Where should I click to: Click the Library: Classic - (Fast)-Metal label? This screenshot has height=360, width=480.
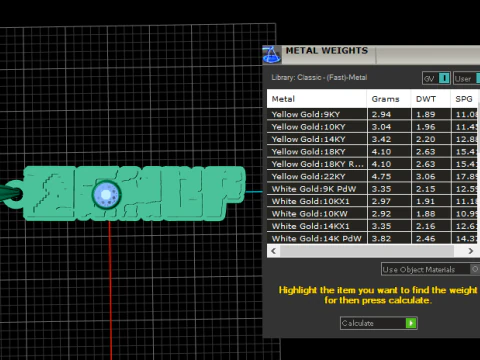[x=319, y=77]
